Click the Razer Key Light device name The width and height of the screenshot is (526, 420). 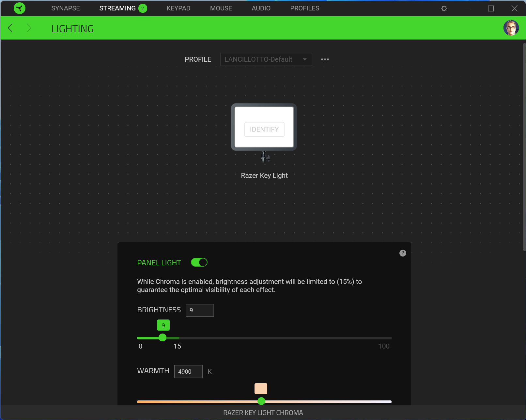click(x=264, y=176)
